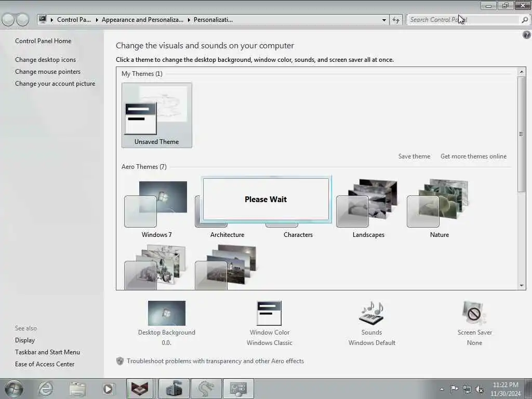The image size is (532, 399).
Task: Click the Personalization breadcrumb segment
Action: [x=213, y=20]
